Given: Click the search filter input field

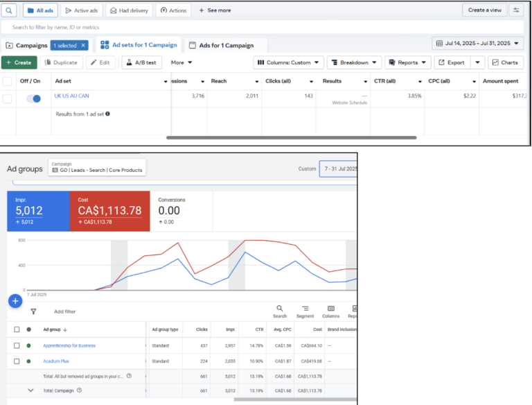Looking at the screenshot, I should click(208, 27).
